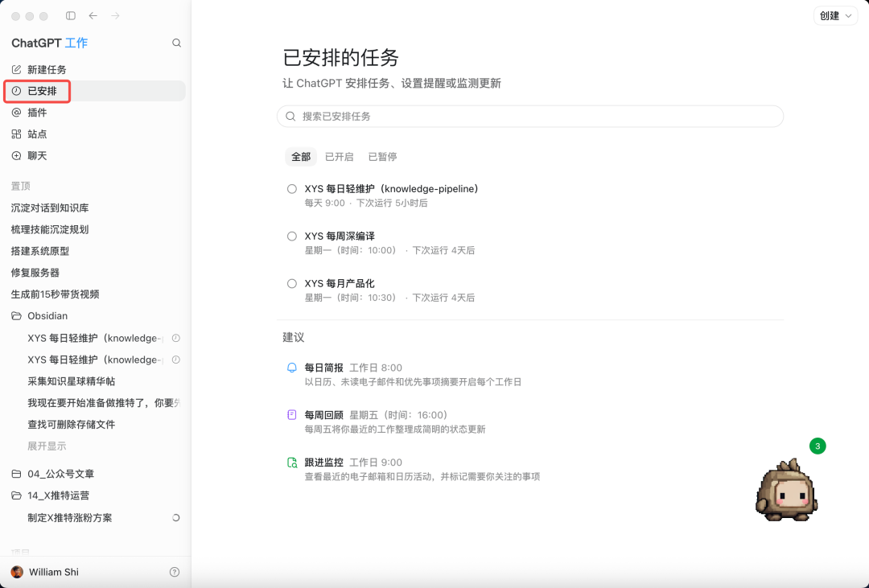Click the pixel mascot character
This screenshot has height=588, width=869.
[x=786, y=490]
